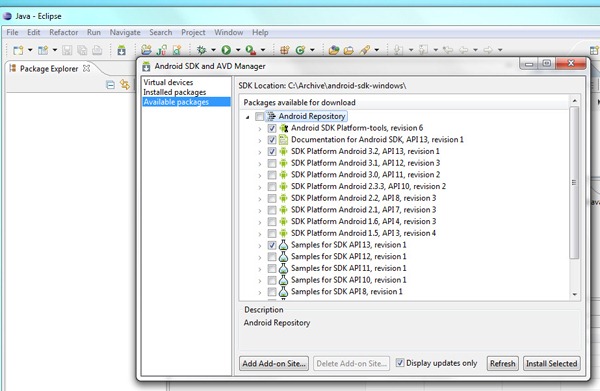Check Samples for SDK API 12 checkbox
600x391 pixels.
pyautogui.click(x=272, y=257)
